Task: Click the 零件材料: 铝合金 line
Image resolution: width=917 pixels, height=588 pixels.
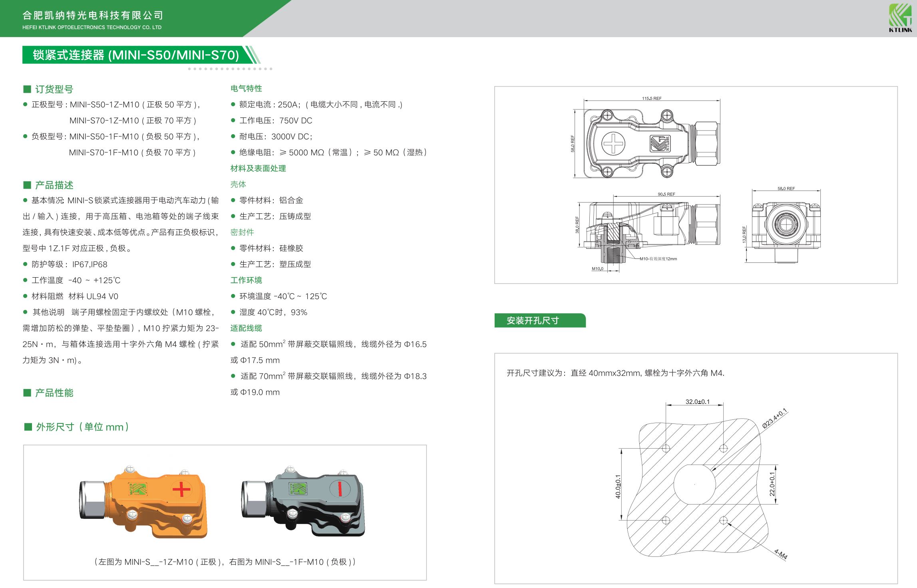Action: click(271, 201)
